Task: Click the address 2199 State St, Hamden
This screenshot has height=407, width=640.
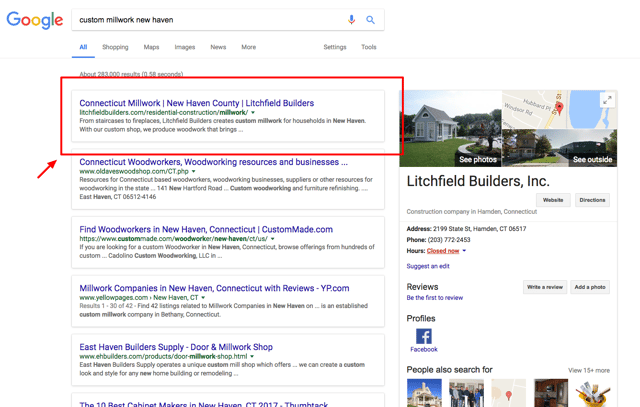Action: tap(480, 229)
